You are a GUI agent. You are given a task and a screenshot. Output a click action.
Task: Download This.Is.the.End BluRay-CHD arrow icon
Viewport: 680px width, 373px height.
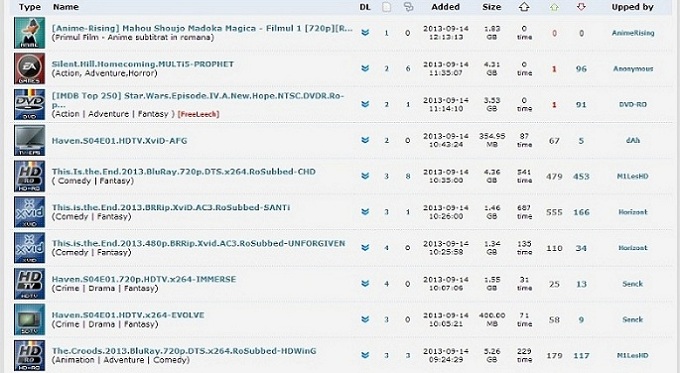(365, 176)
